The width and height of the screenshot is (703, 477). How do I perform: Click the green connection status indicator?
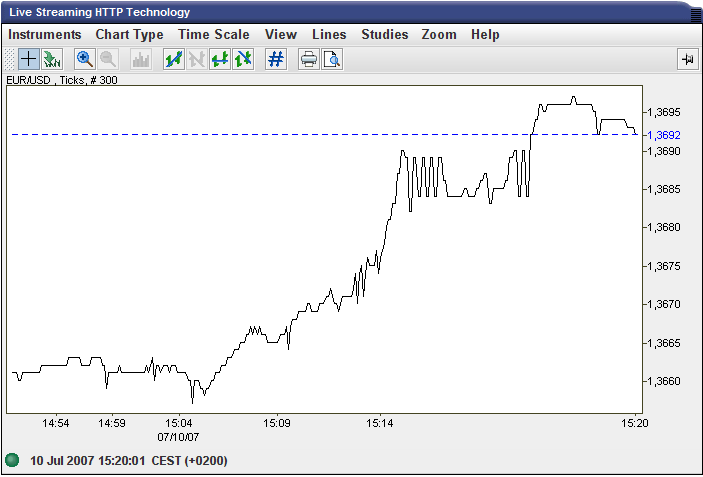pos(13,460)
